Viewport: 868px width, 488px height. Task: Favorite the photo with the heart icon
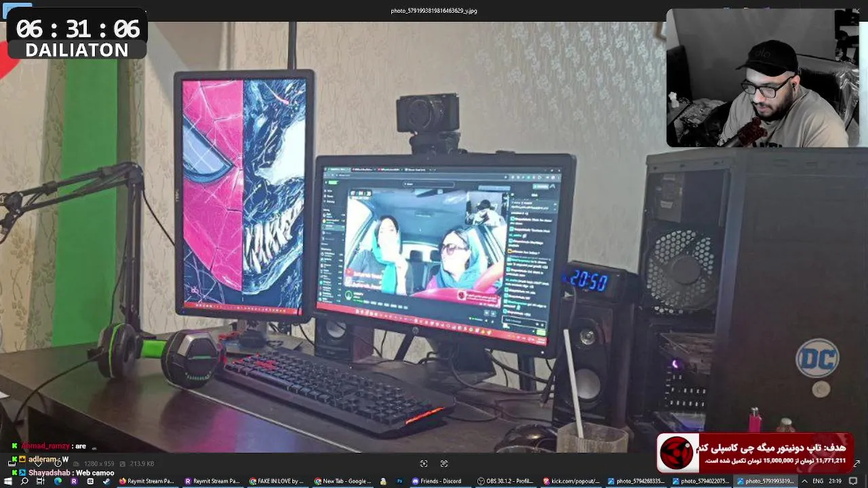click(x=38, y=464)
